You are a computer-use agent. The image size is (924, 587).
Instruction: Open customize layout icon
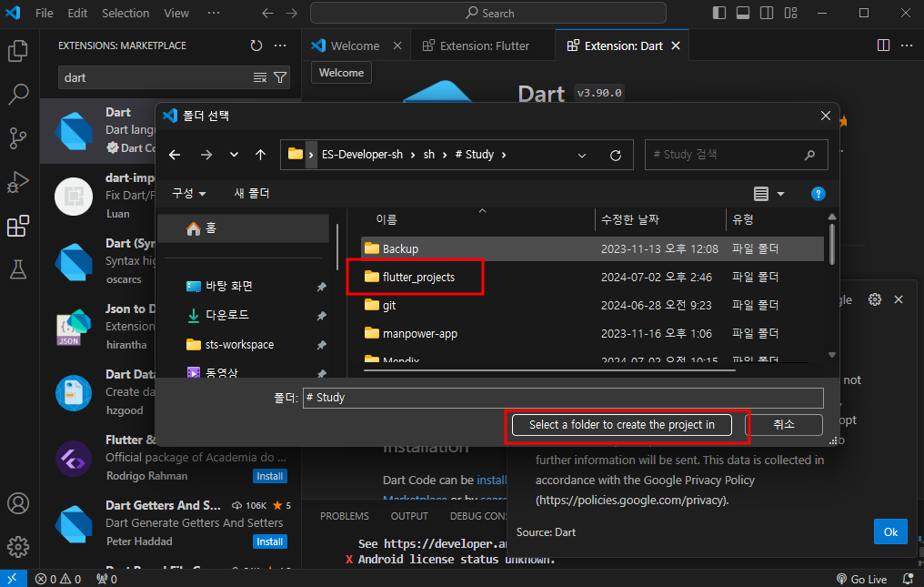pyautogui.click(x=790, y=13)
